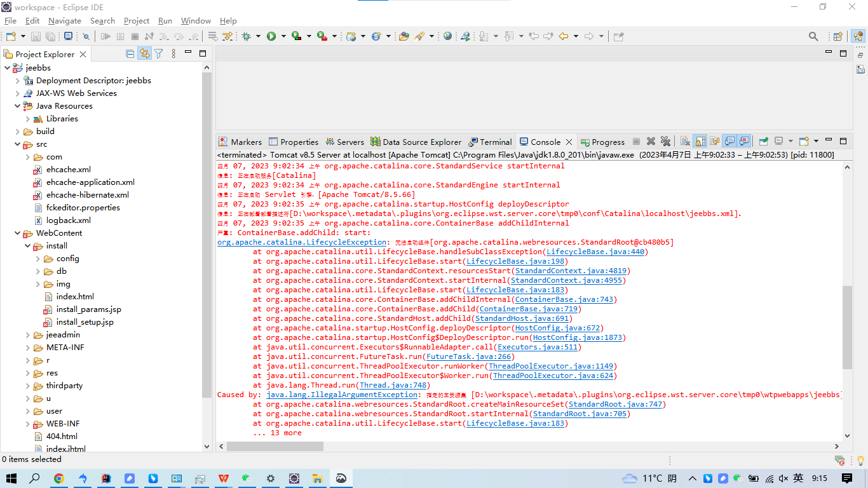868x488 pixels.
Task: Open the Open Perspective icon
Action: (837, 36)
